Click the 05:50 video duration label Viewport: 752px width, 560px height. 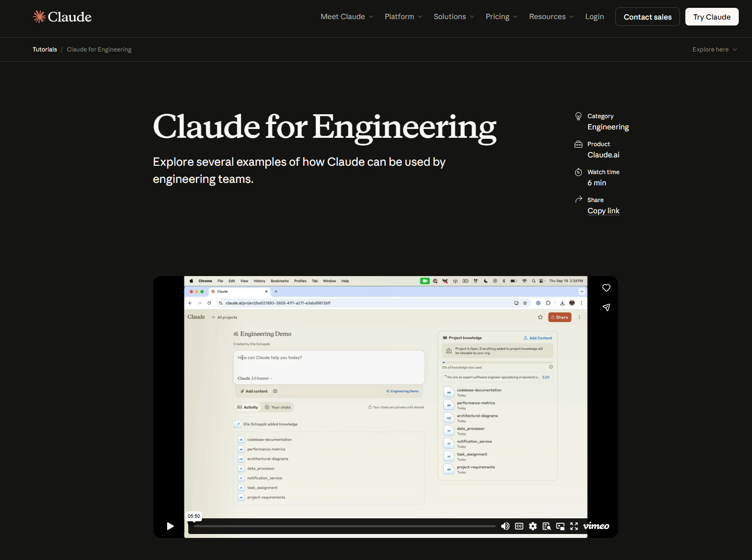pos(194,516)
